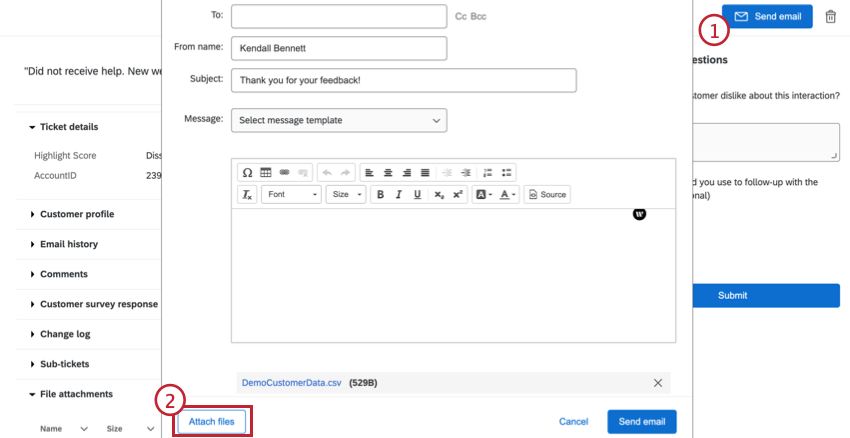Remove link with the unlink icon
Viewport: 850px width, 438px height.
pos(303,173)
